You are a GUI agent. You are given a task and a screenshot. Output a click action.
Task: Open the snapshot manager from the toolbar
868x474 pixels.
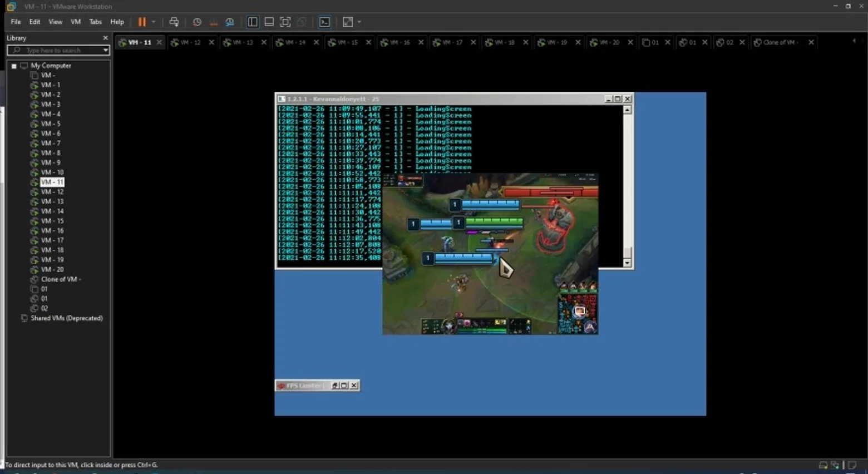[x=230, y=22]
